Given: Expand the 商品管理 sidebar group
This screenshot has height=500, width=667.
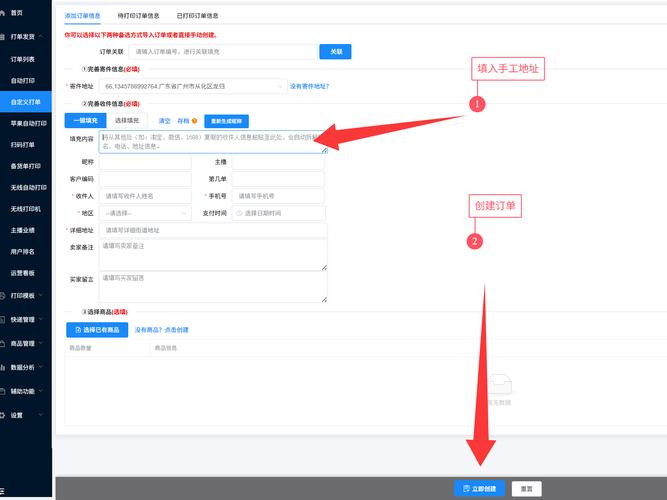Looking at the screenshot, I should point(26,343).
